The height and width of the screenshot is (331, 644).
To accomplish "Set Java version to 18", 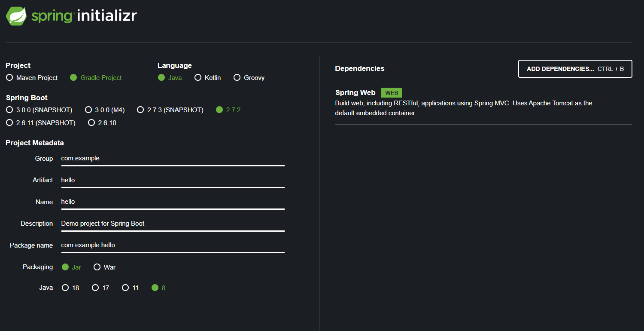I will [70, 288].
